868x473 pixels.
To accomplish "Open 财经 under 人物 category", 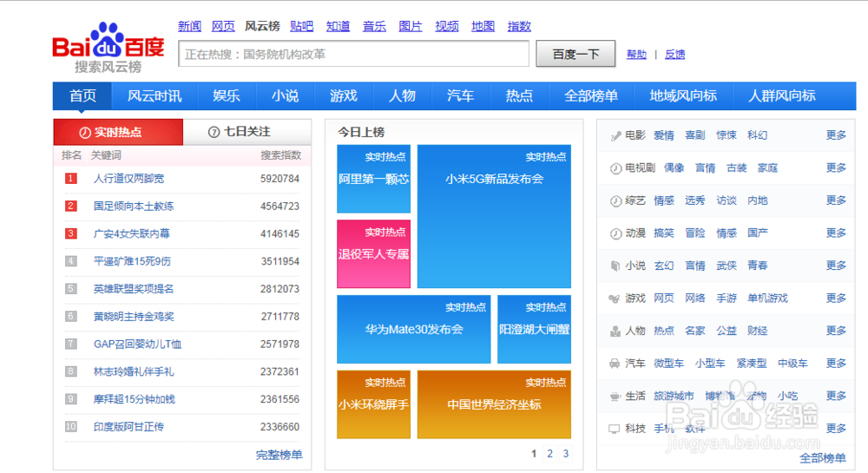I will [x=757, y=331].
